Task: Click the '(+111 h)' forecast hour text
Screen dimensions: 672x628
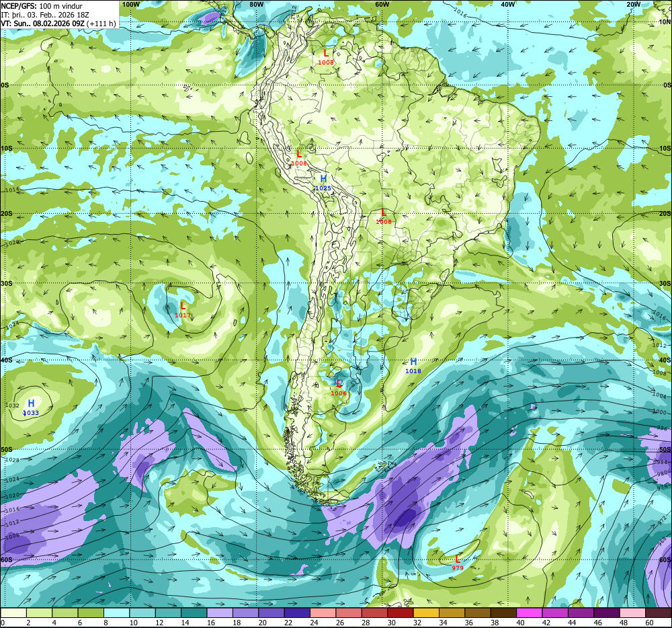Action: tap(101, 24)
